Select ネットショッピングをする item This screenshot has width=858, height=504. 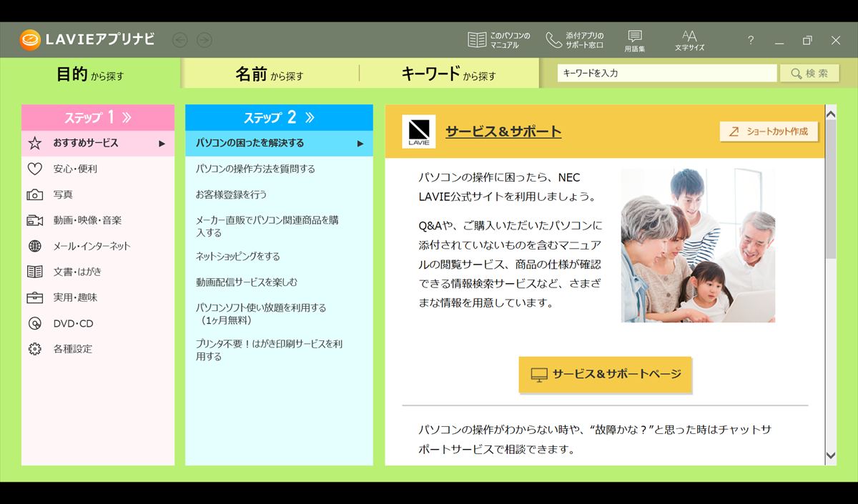[238, 256]
